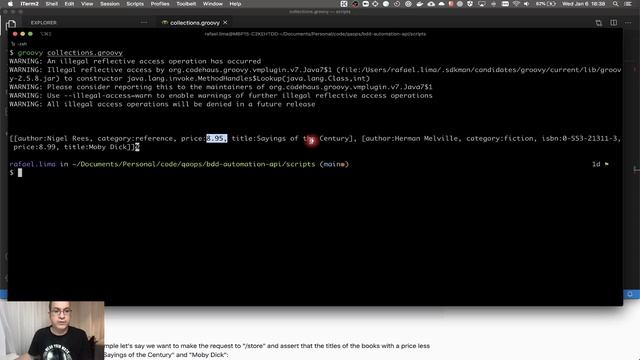Click the terminal cursor at the prompt

pyautogui.click(x=20, y=173)
